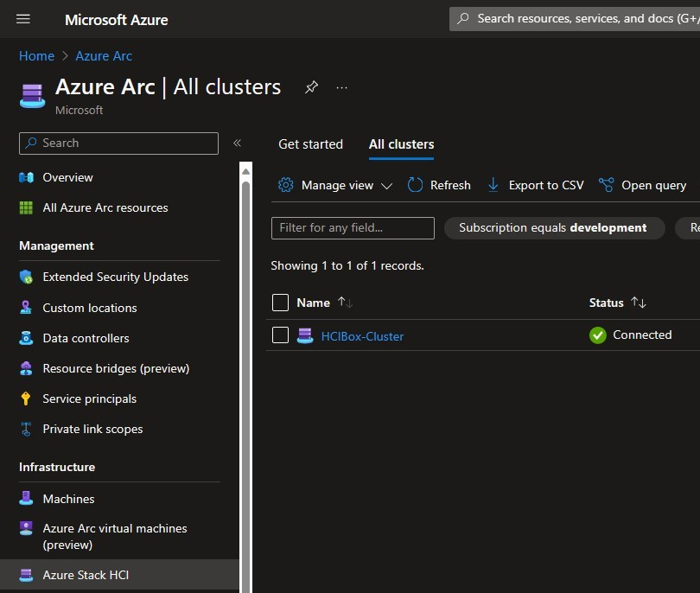The image size is (700, 593).
Task: Sort by the Status column arrows
Action: [639, 303]
